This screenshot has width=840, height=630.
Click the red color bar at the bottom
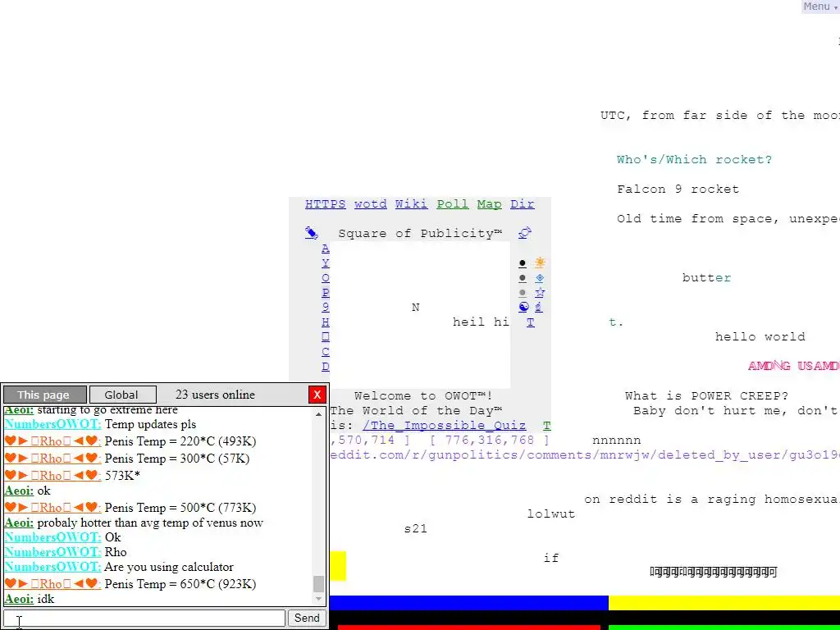click(x=468, y=628)
